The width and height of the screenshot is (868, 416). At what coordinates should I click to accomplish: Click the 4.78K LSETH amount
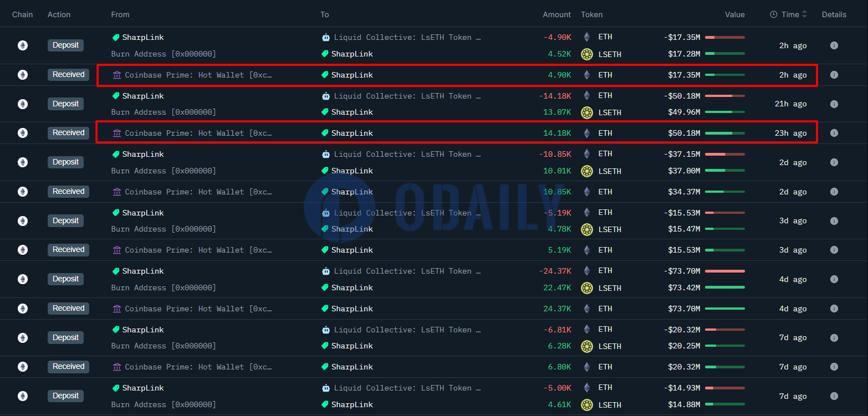(x=560, y=229)
